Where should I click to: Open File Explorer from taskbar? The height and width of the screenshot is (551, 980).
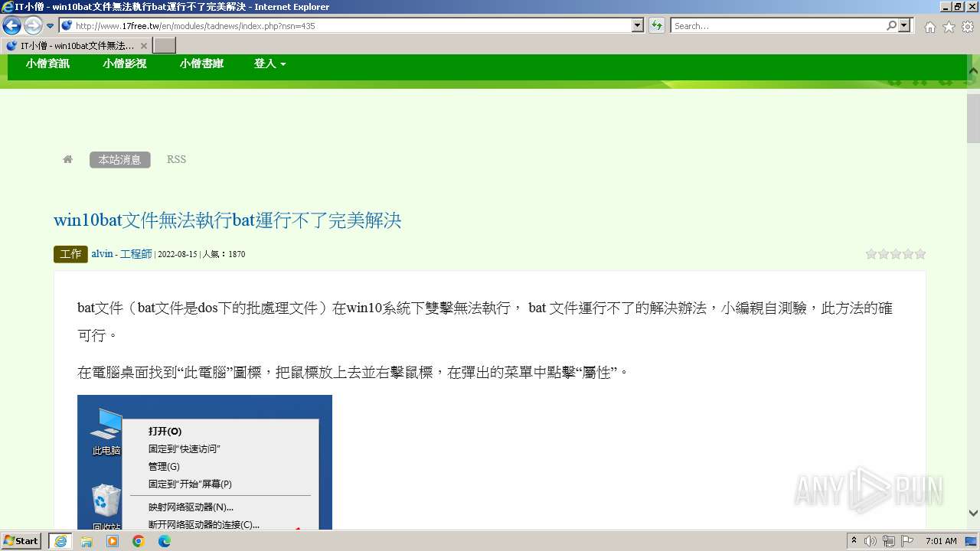(x=87, y=541)
